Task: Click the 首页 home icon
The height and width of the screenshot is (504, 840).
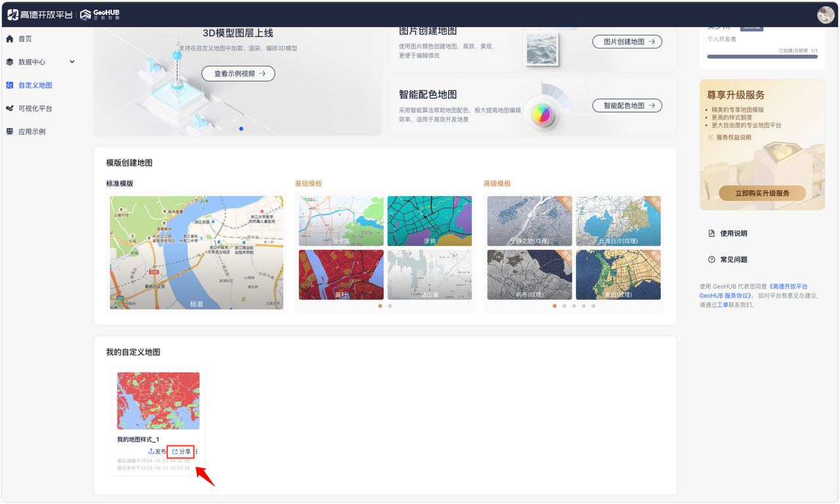Action: click(x=10, y=39)
